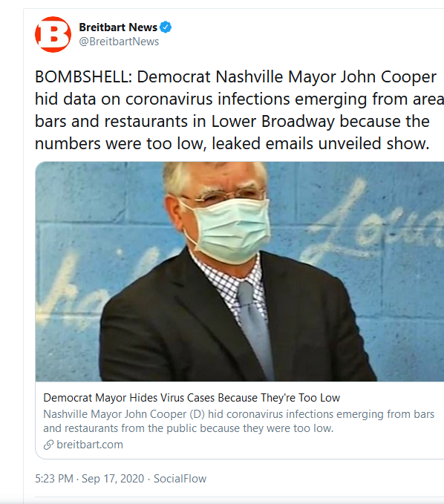Viewport: 444px width, 504px height.
Task: Click the card description about Nashville Mayor
Action: pos(238,421)
